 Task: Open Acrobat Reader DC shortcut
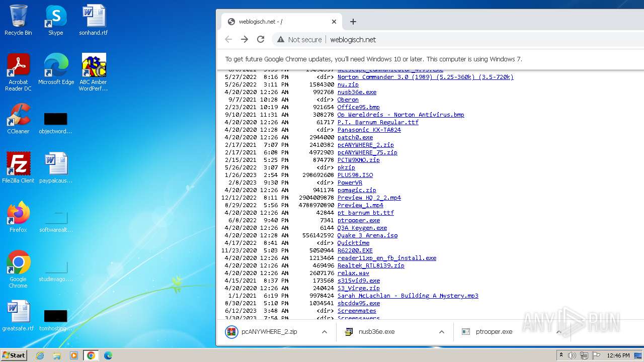[18, 72]
